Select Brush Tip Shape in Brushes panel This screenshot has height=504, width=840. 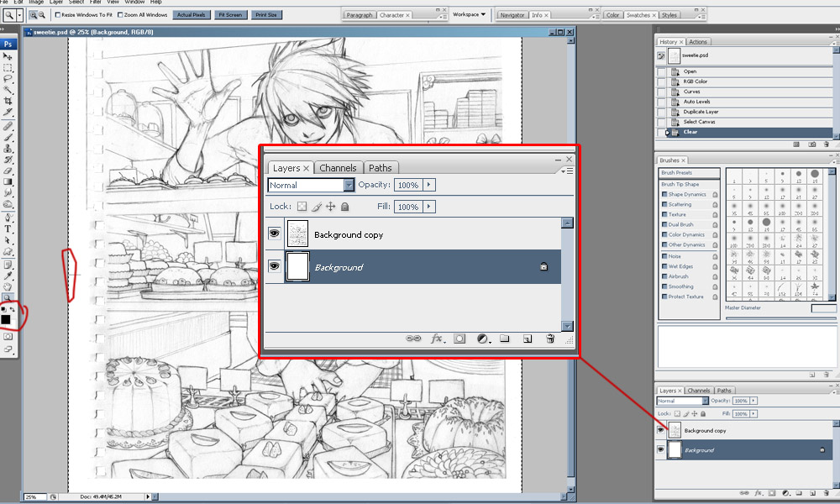tap(680, 184)
